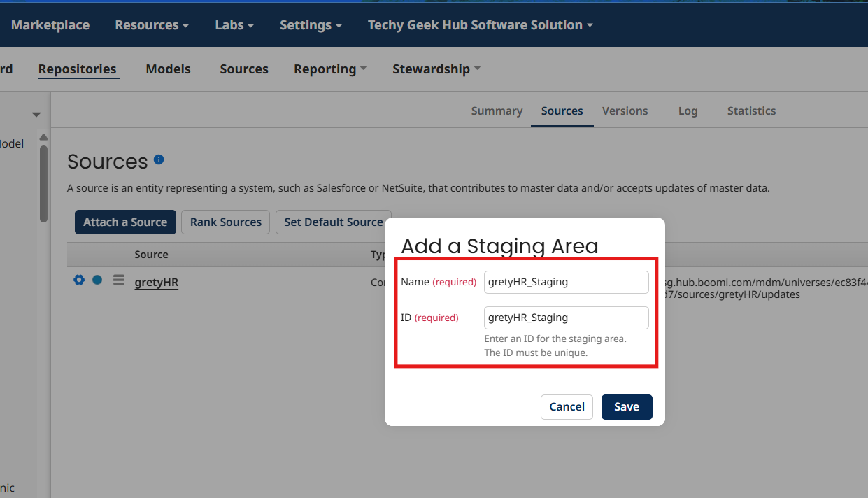The width and height of the screenshot is (868, 498).
Task: Expand the Labs menu
Action: [234, 25]
